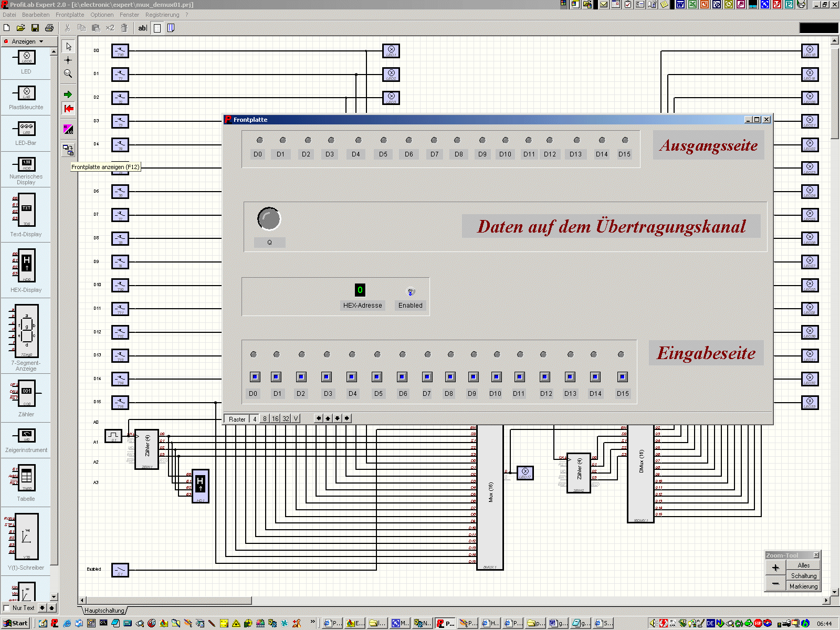This screenshot has width=840, height=630.
Task: Select the pointer arrow tool
Action: click(68, 46)
